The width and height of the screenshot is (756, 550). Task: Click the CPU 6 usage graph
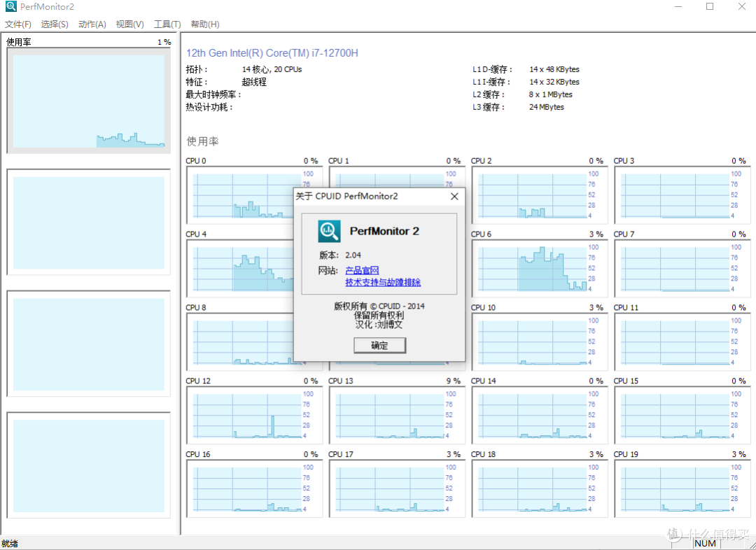click(x=532, y=269)
